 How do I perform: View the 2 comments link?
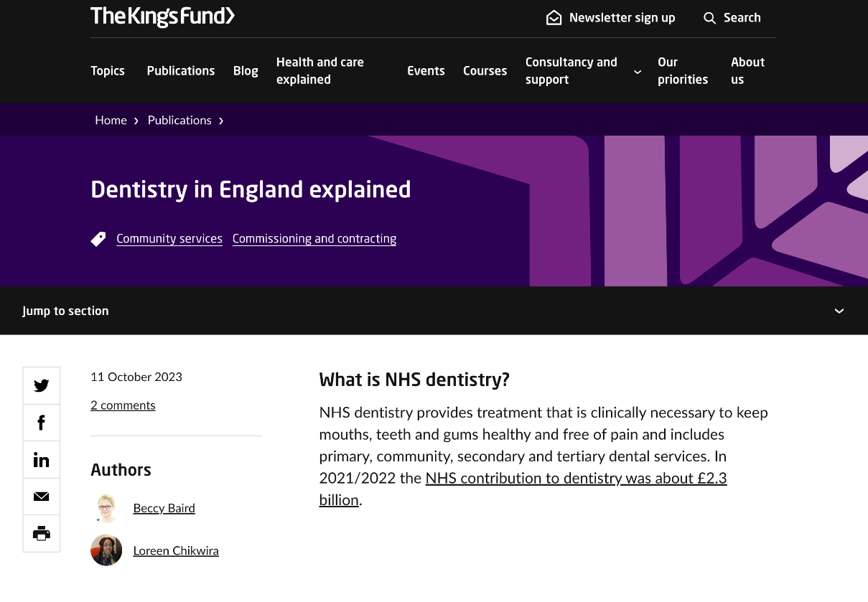(x=123, y=405)
